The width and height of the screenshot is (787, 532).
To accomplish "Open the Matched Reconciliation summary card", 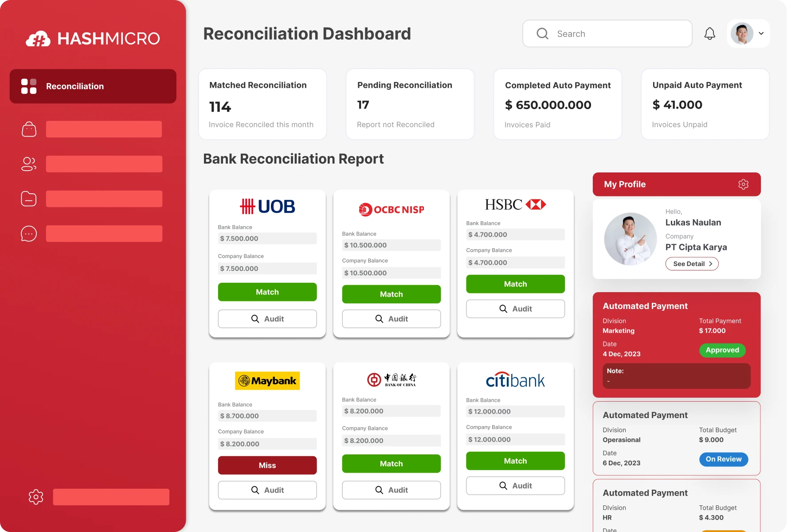I will pyautogui.click(x=262, y=105).
